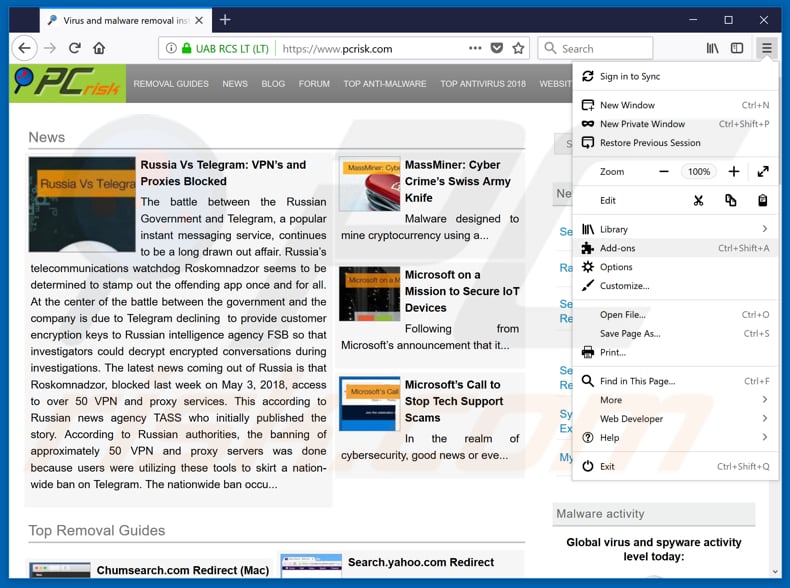
Task: Show site information icon in address bar
Action: [171, 48]
